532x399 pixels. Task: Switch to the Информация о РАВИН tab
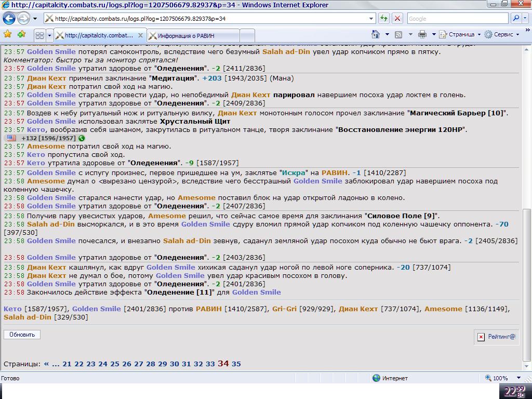[193, 36]
